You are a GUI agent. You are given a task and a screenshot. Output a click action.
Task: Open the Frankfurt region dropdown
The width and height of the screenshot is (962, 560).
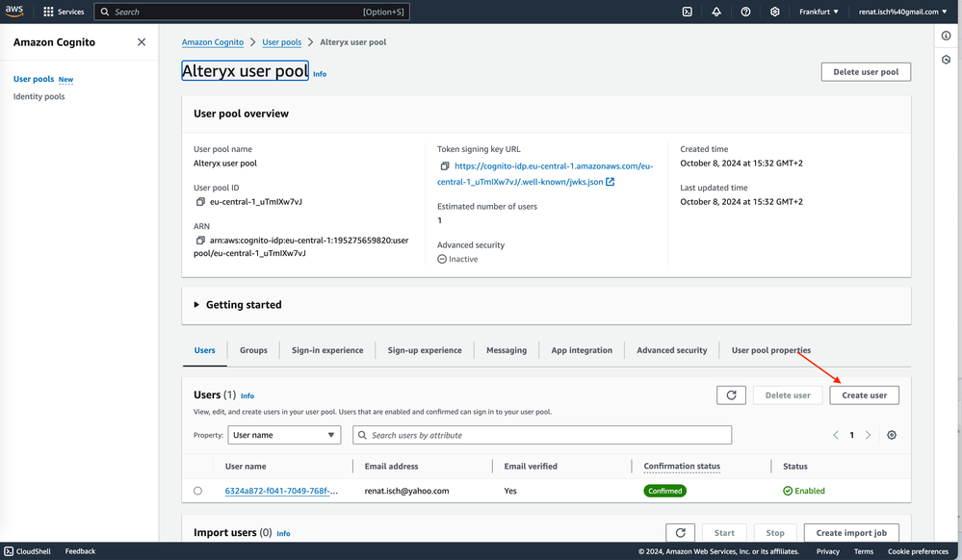(819, 12)
